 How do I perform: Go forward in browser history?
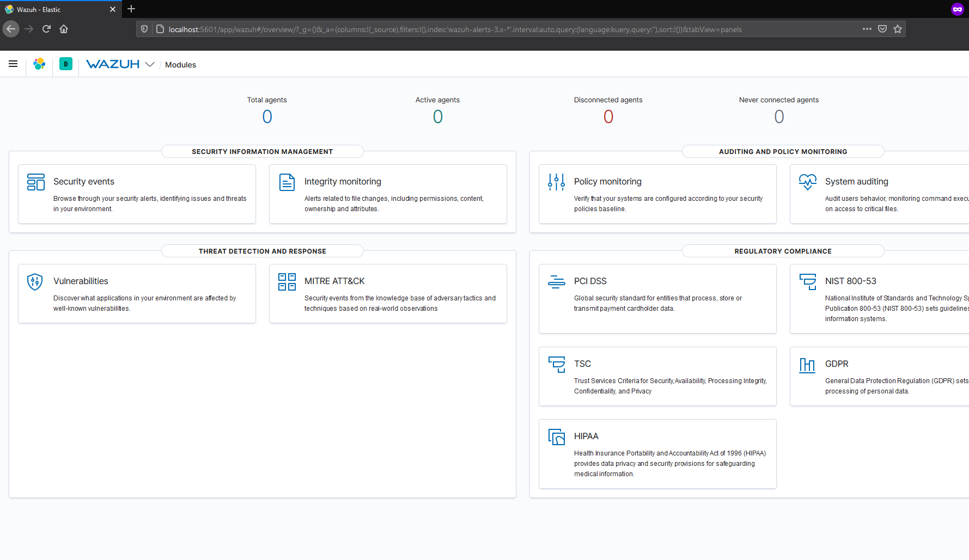29,29
